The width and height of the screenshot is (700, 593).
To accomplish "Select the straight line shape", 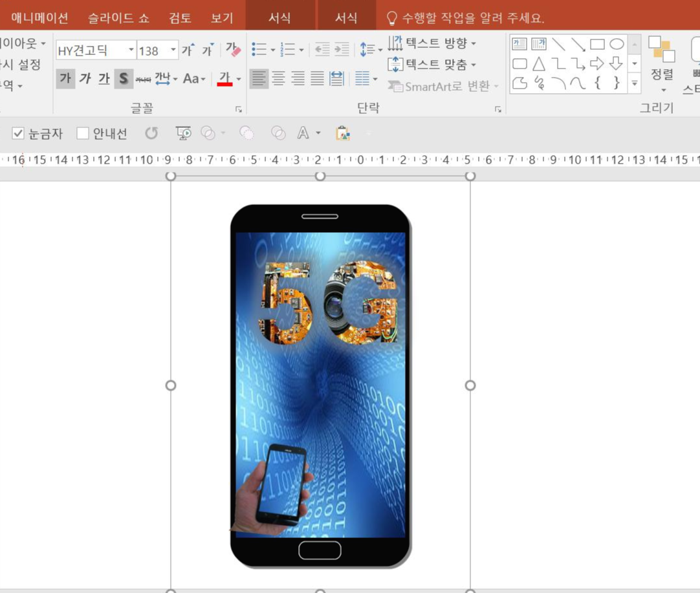I will pyautogui.click(x=558, y=44).
